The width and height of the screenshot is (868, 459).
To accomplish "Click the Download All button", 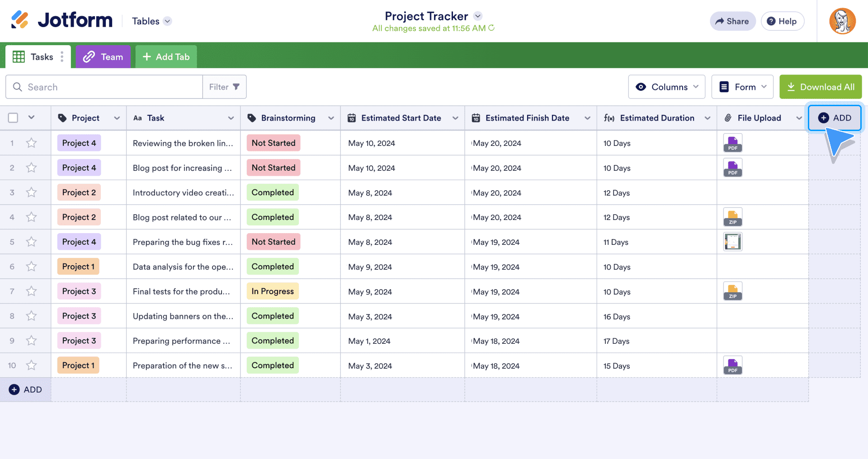I will click(820, 87).
